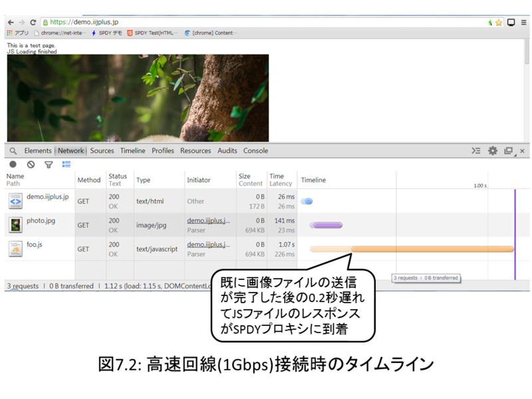The image size is (532, 399).
Task: Show the console drawer icon
Action: coord(476,151)
